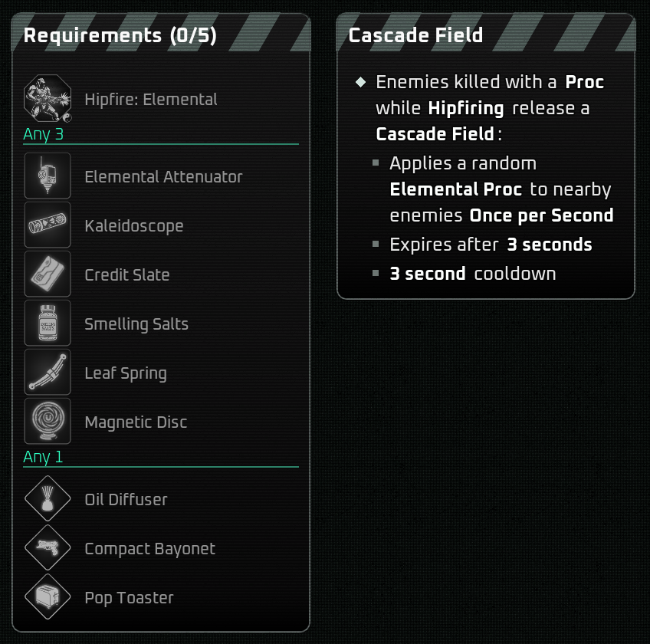Select the Elemental Attenuator icon
This screenshot has width=650, height=644.
point(48,177)
